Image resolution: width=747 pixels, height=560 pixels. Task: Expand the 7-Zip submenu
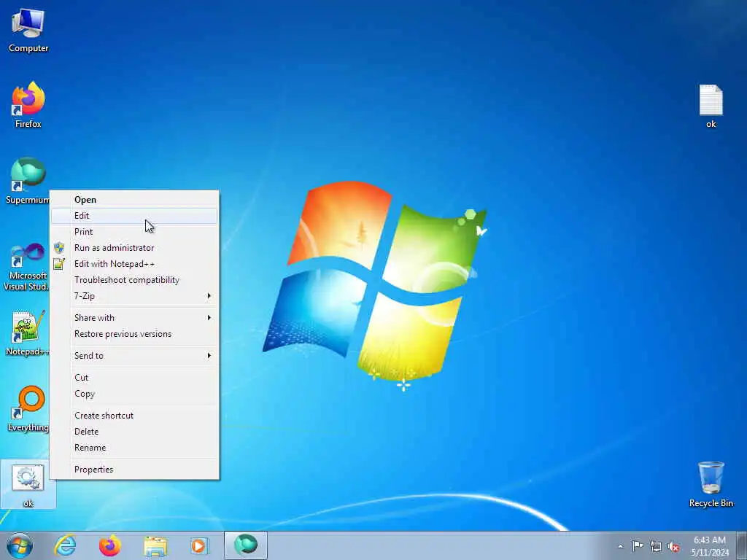point(134,296)
